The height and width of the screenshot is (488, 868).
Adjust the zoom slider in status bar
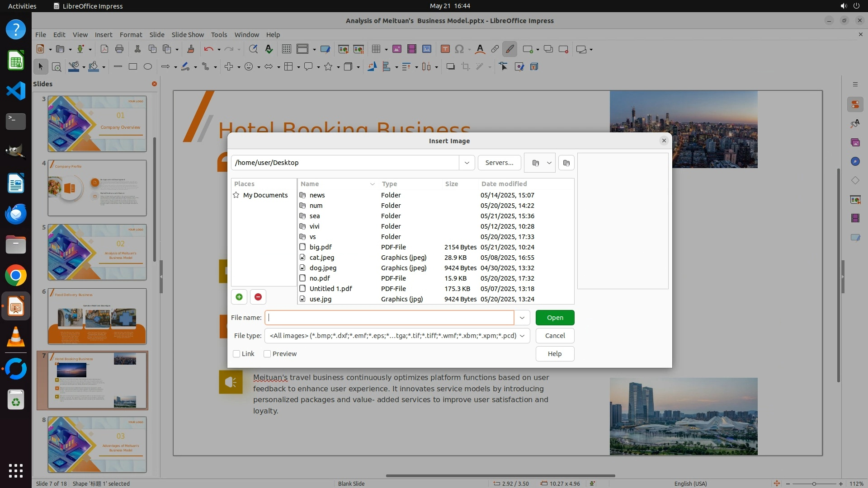(x=814, y=483)
